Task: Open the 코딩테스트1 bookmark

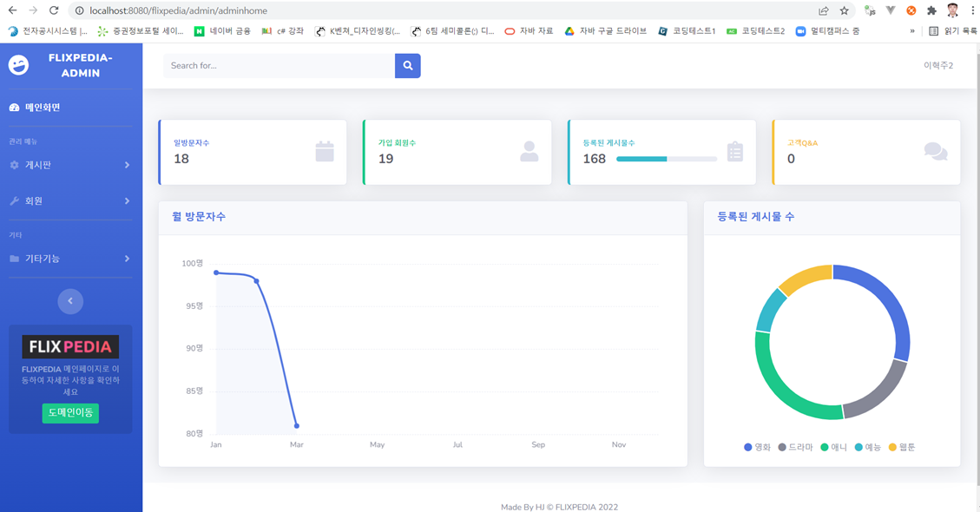Action: click(x=687, y=30)
